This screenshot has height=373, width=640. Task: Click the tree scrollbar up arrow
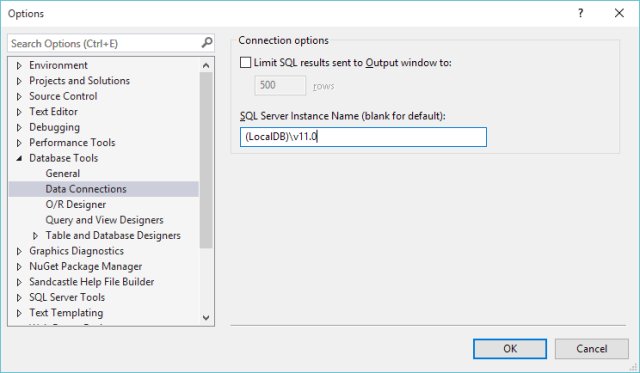click(206, 65)
